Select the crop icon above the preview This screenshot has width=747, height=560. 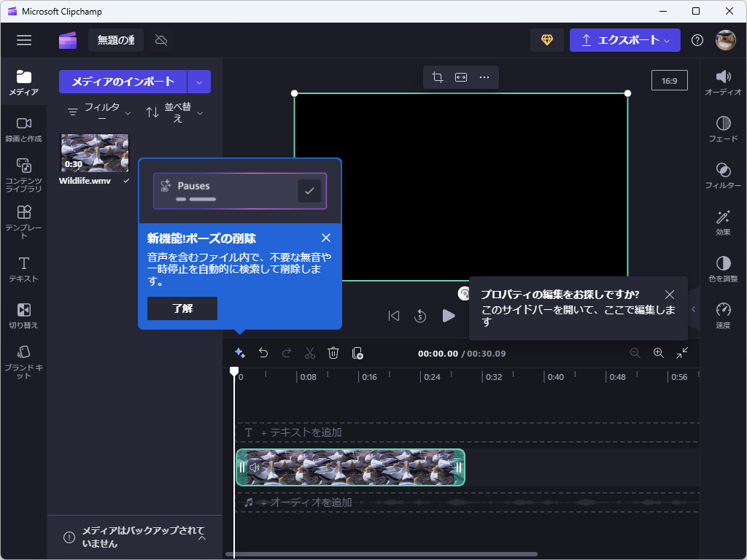(437, 77)
